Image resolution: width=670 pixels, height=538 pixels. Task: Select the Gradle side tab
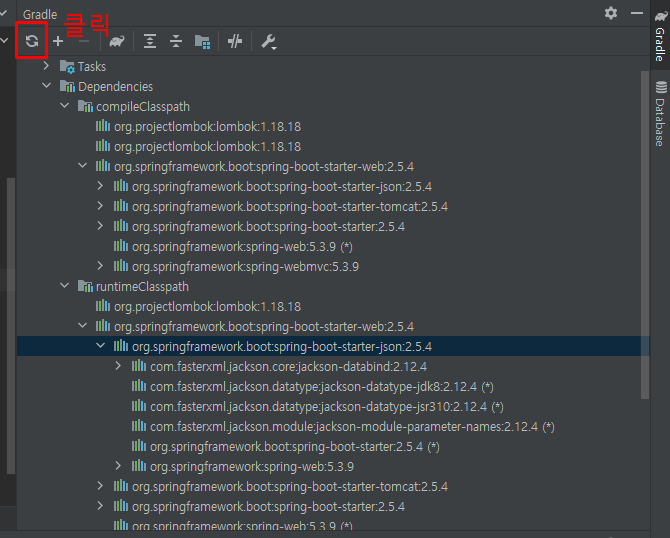tap(660, 36)
